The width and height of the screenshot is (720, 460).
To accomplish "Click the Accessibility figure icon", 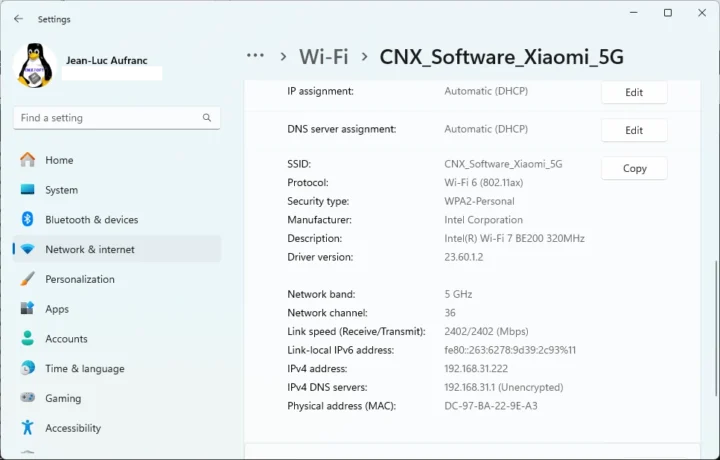I will pos(28,427).
